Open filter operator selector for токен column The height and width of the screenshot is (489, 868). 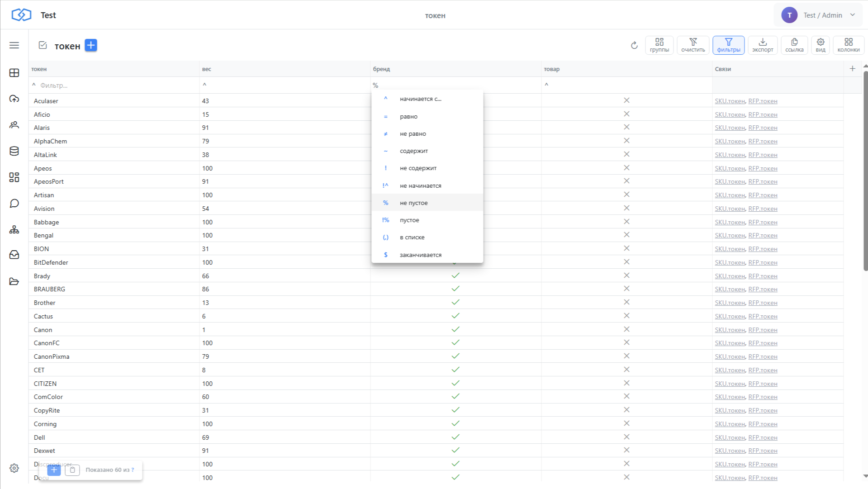34,85
